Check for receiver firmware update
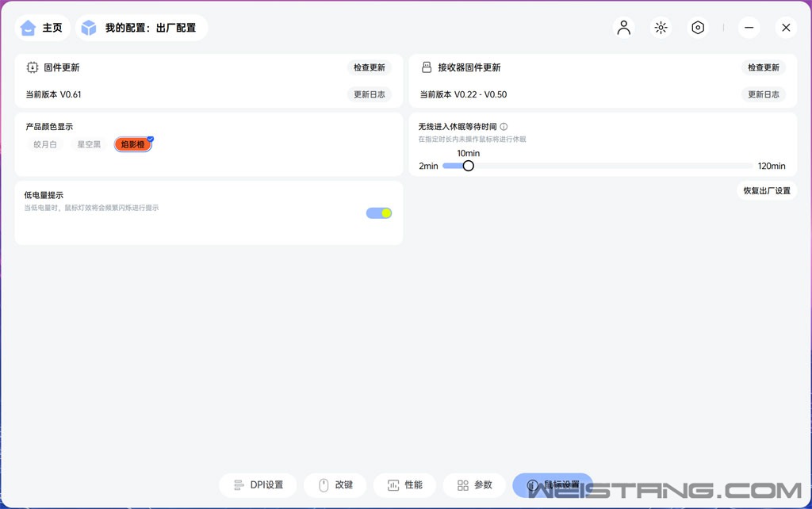The width and height of the screenshot is (812, 509). [764, 67]
